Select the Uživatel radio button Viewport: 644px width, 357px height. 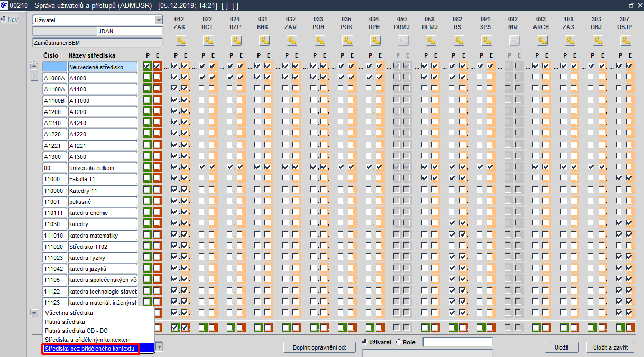tap(364, 342)
